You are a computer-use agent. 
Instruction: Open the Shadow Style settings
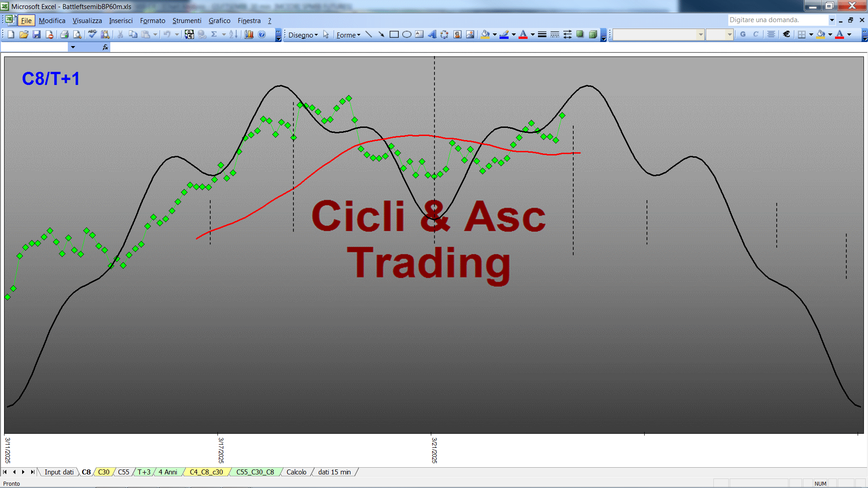pos(580,34)
